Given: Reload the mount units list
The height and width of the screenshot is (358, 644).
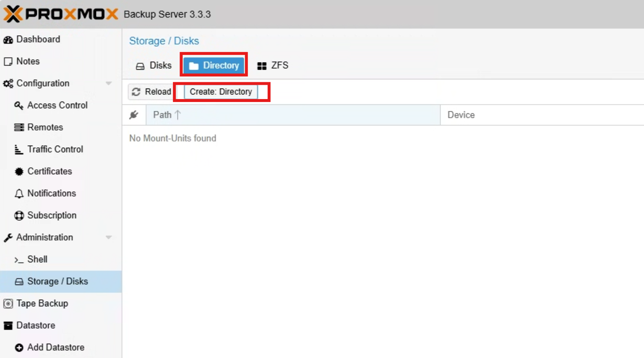Looking at the screenshot, I should (151, 91).
